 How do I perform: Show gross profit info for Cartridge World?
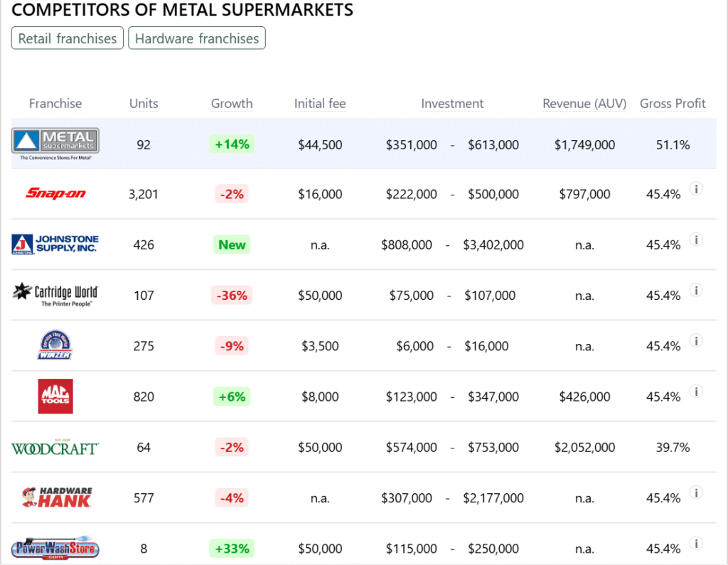695,290
